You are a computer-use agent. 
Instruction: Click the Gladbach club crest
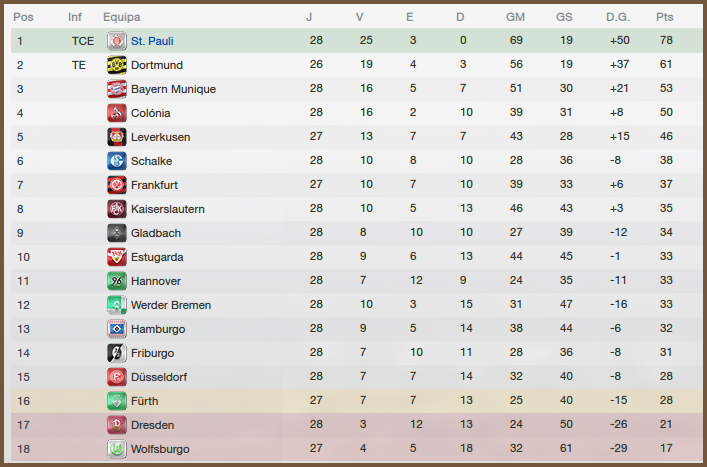point(116,233)
